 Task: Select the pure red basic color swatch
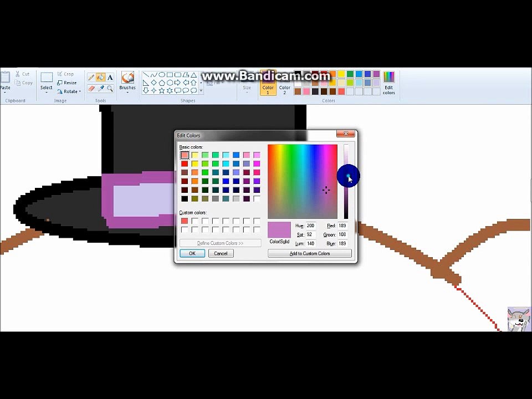tap(184, 164)
